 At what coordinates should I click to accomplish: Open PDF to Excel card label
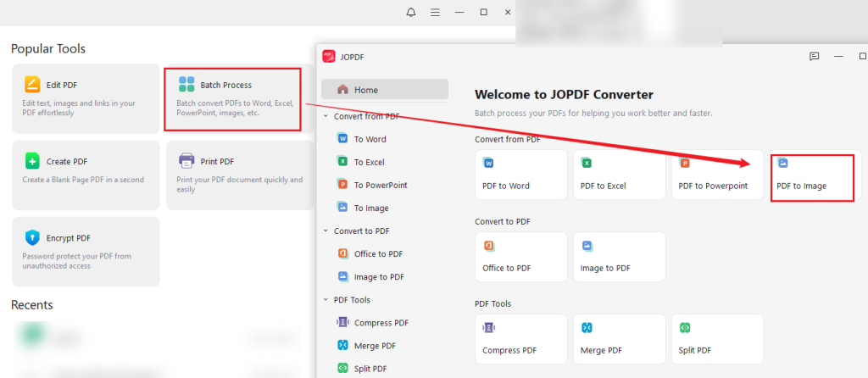click(604, 186)
